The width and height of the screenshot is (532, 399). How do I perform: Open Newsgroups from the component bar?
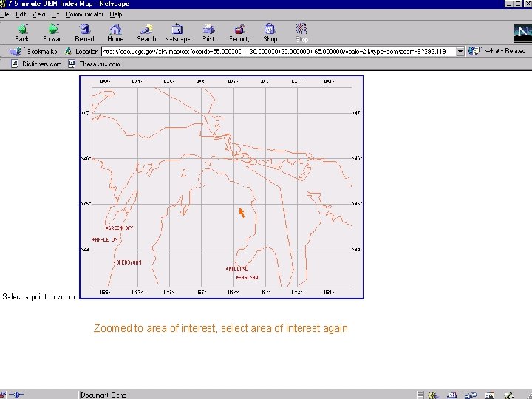[x=471, y=395]
